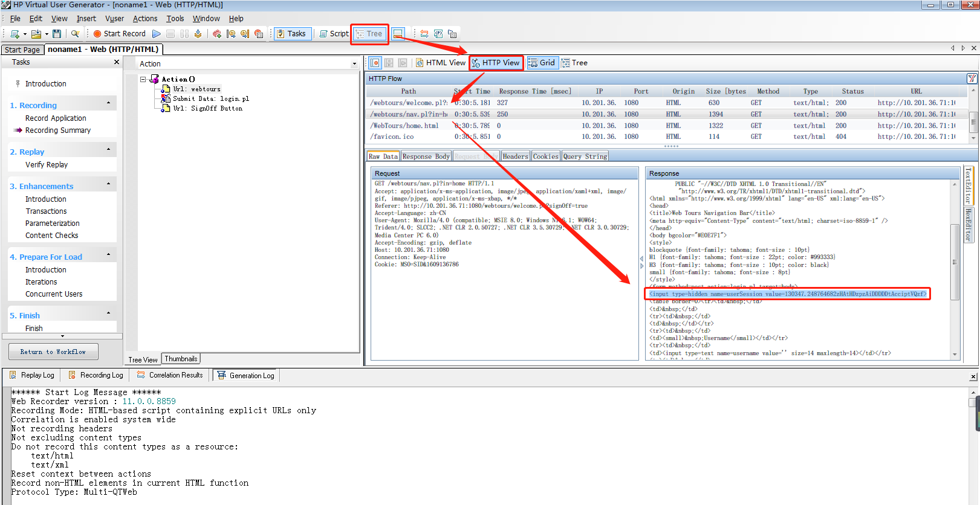Image resolution: width=980 pixels, height=505 pixels.
Task: Select the HTTP View snapshot mode
Action: (496, 63)
